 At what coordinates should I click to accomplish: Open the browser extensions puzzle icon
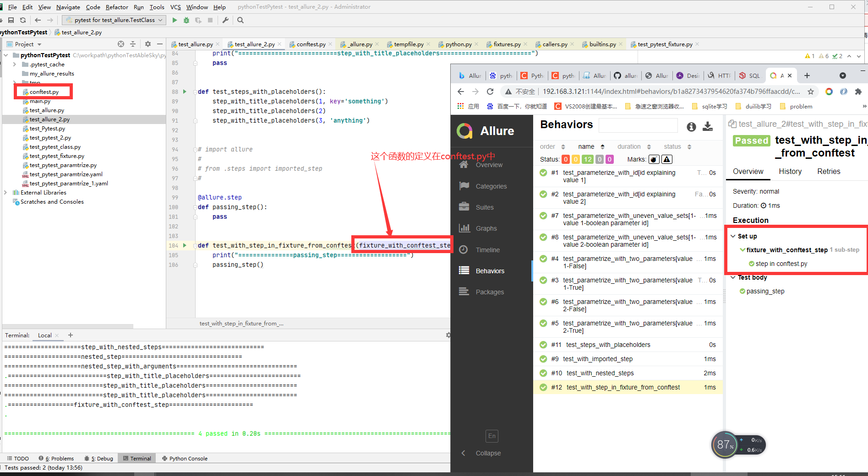click(x=858, y=92)
